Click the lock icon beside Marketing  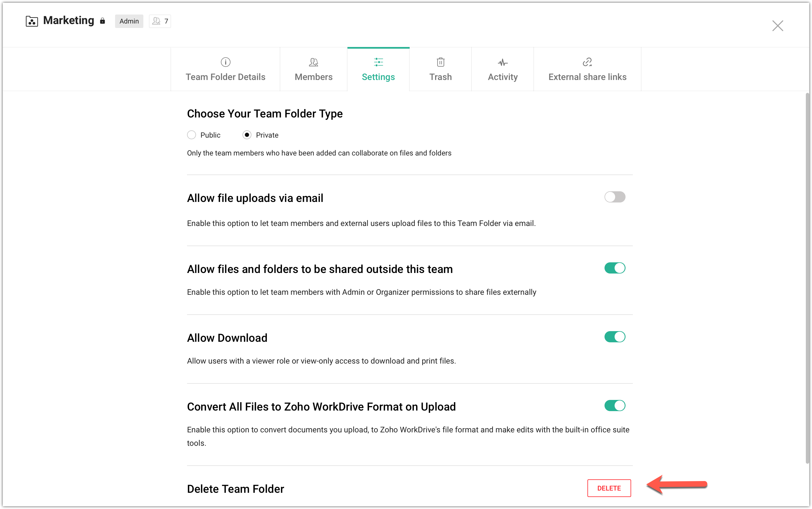[102, 21]
